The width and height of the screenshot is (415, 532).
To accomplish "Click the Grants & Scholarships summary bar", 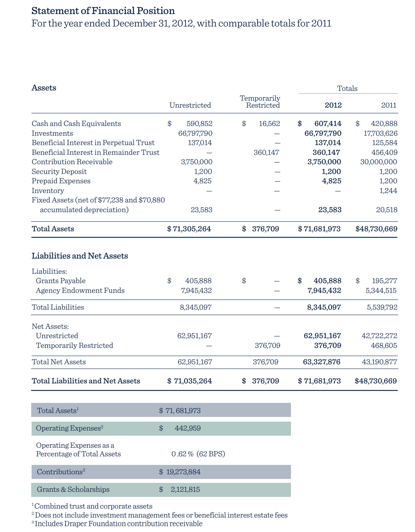I will 161,489.
